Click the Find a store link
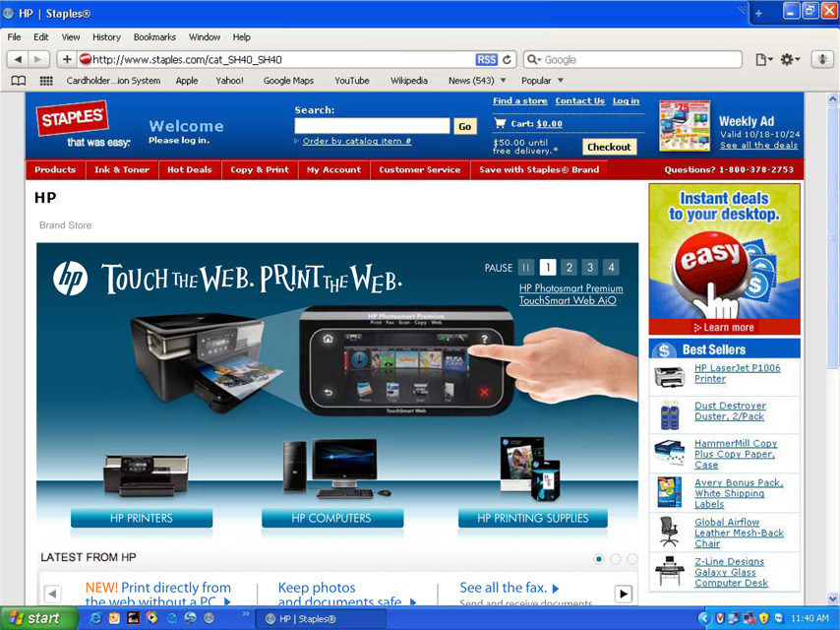 (x=520, y=100)
